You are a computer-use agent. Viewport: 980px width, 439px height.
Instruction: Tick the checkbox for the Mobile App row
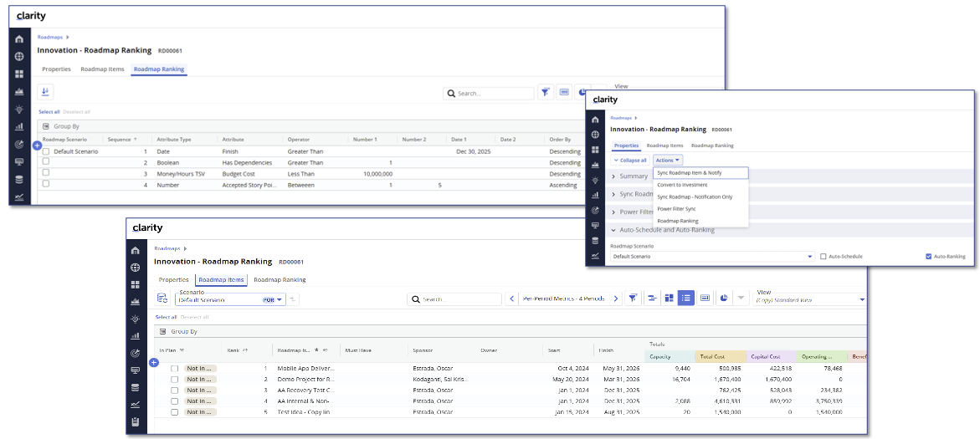[x=175, y=368]
